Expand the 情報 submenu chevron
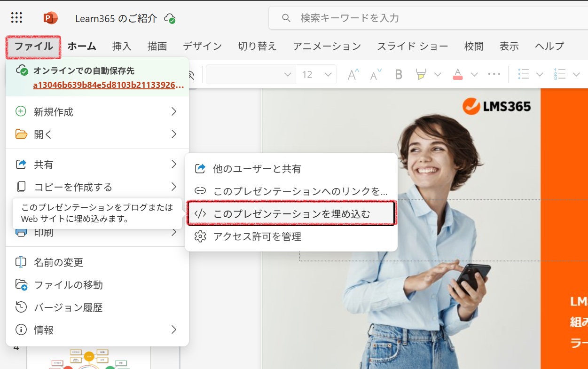 (x=174, y=330)
